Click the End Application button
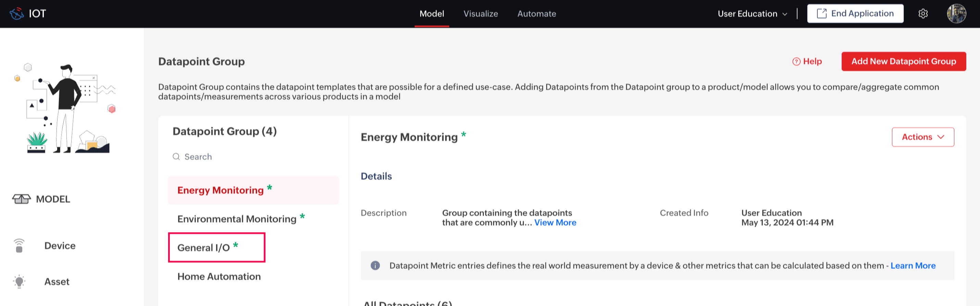Image resolution: width=980 pixels, height=306 pixels. click(x=855, y=14)
